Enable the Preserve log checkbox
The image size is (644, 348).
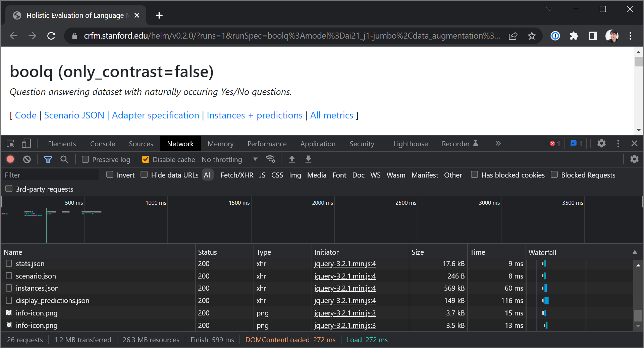pyautogui.click(x=85, y=159)
